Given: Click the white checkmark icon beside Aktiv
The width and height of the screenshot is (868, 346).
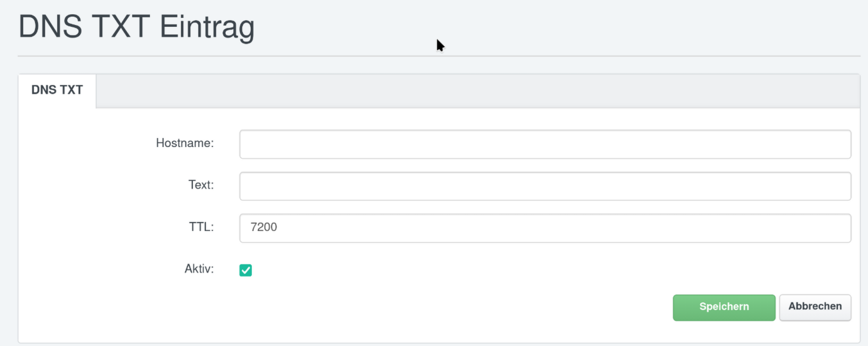Looking at the screenshot, I should pyautogui.click(x=245, y=270).
